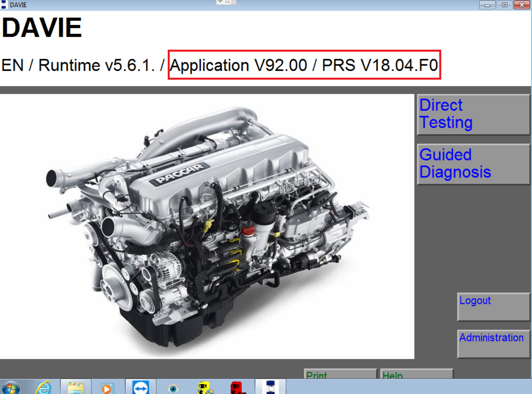This screenshot has height=394, width=532.
Task: Click the DAVIE title bar icon
Action: tap(4, 5)
